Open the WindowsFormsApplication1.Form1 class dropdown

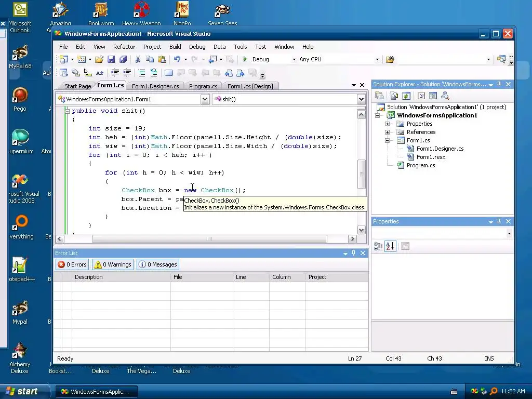(205, 99)
